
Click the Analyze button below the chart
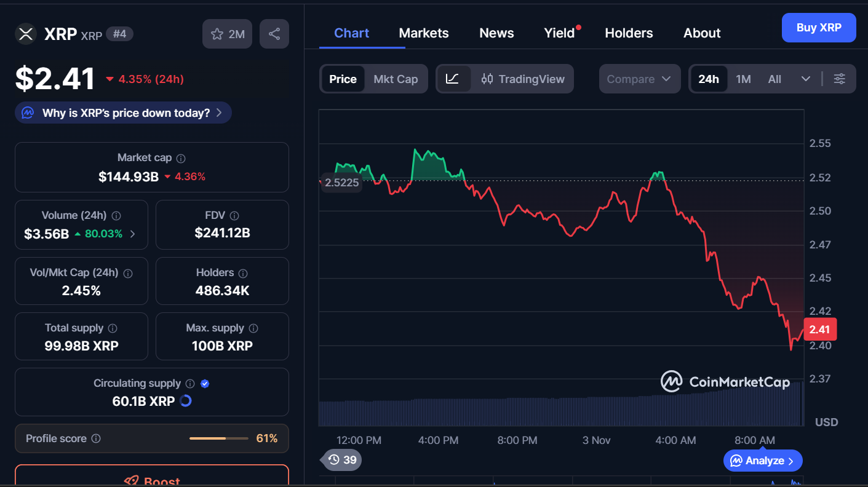[763, 460]
